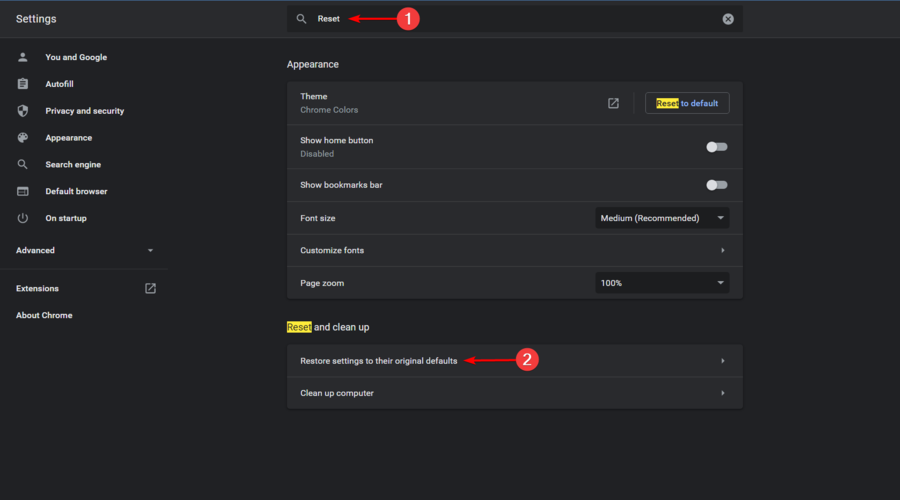Go to Privacy and security section
This screenshot has width=900, height=500.
tap(84, 111)
